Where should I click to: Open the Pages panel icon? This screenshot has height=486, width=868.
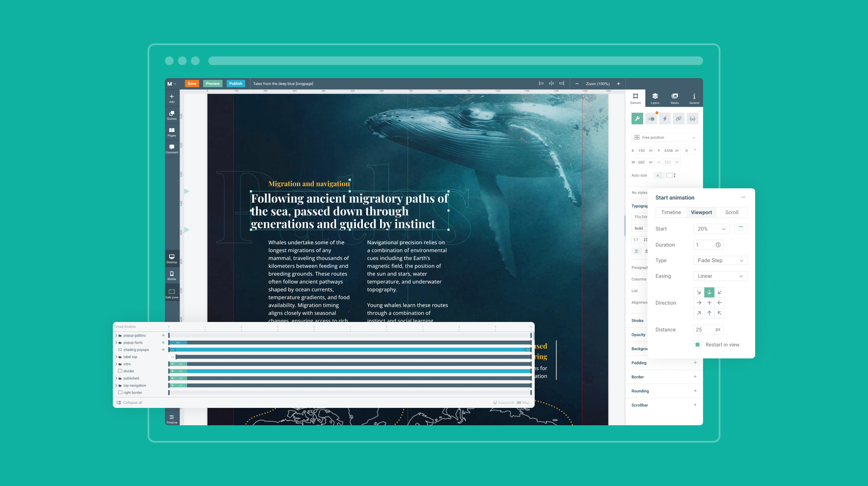coord(172,131)
